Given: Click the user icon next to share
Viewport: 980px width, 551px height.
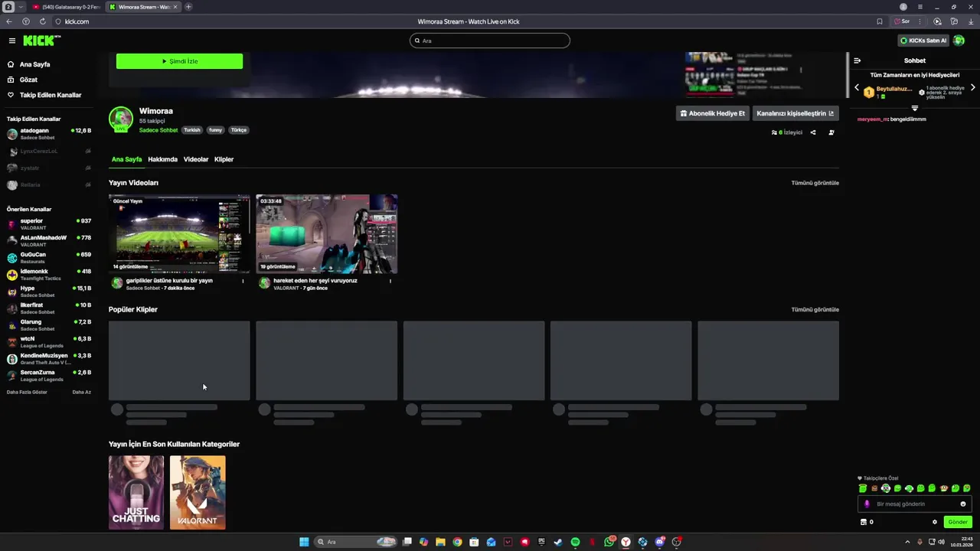Looking at the screenshot, I should click(x=831, y=132).
